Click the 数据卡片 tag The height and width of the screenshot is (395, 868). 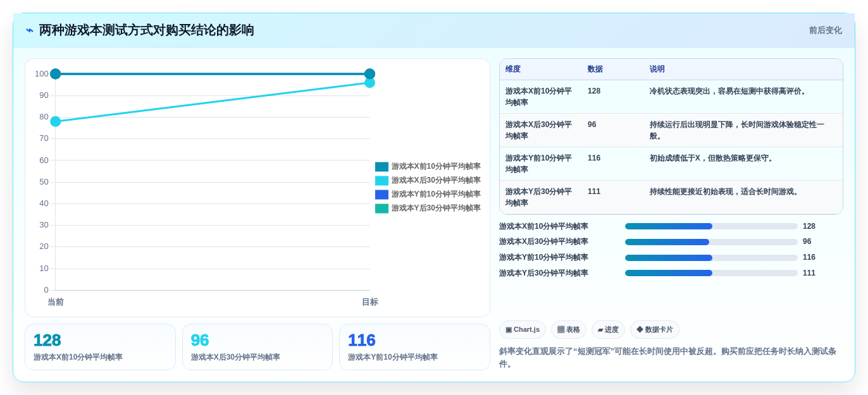coord(655,329)
